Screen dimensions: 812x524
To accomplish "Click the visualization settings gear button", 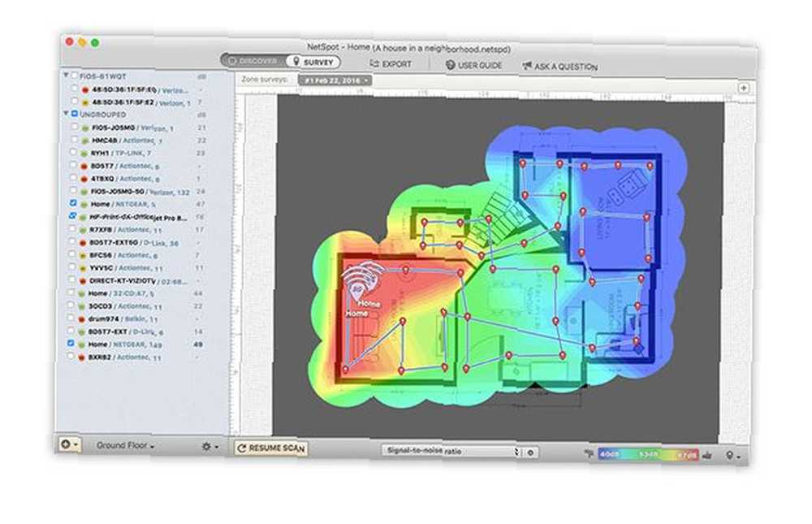I will click(x=529, y=453).
